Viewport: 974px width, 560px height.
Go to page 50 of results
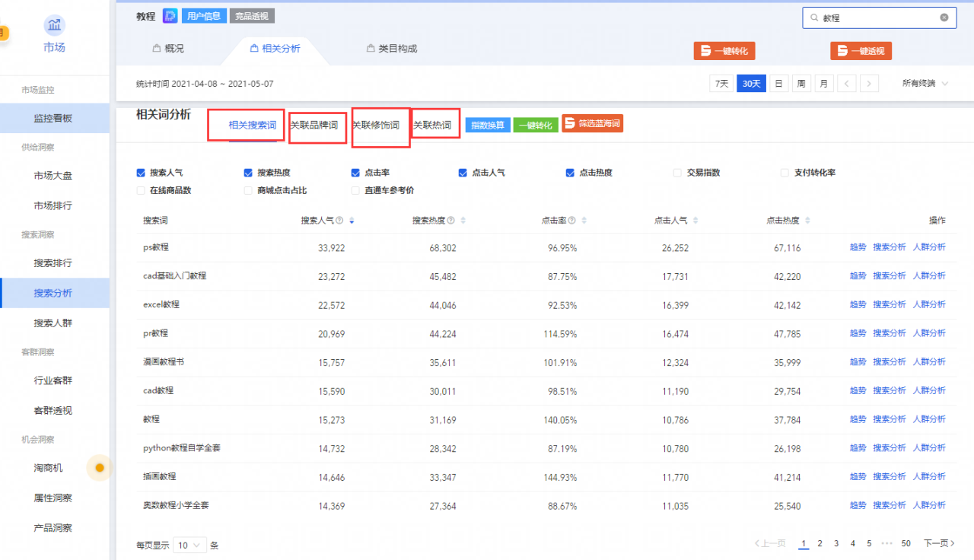[x=906, y=543]
